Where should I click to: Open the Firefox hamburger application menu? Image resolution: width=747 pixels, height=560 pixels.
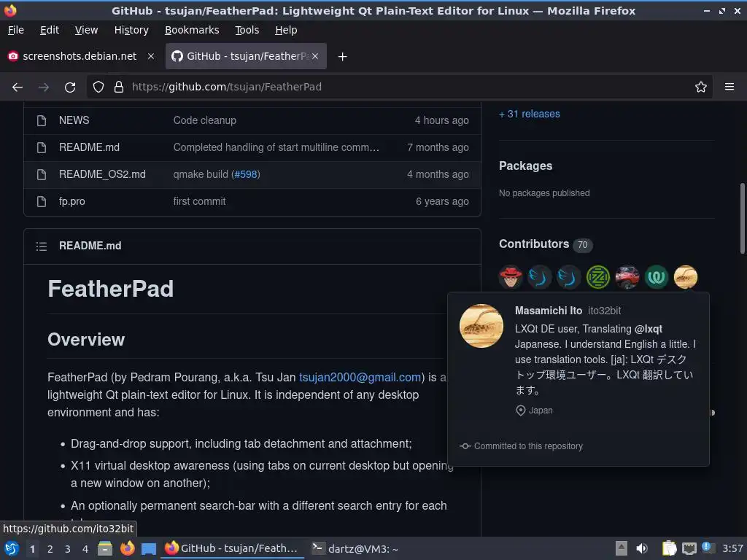coord(729,87)
